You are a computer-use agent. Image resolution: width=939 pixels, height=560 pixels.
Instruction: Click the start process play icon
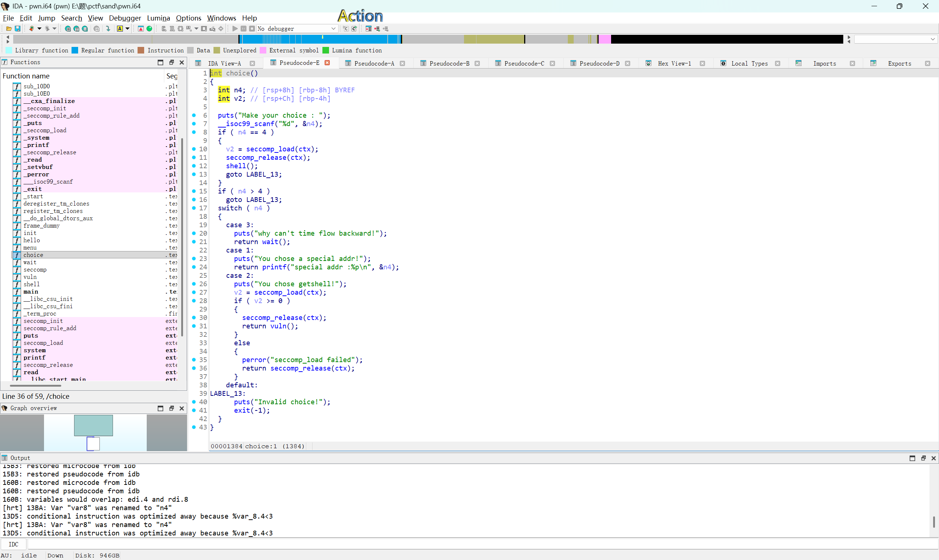[235, 29]
